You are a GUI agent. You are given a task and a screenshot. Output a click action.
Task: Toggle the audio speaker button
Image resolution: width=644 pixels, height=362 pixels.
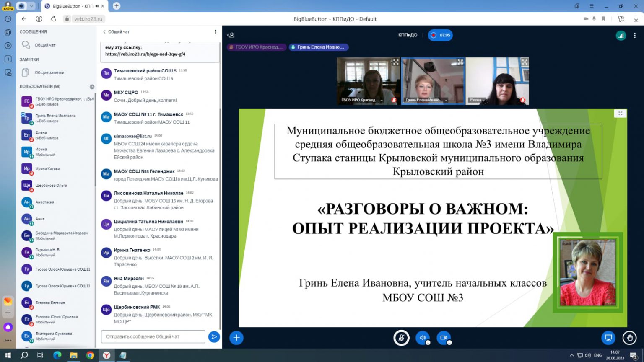(422, 338)
